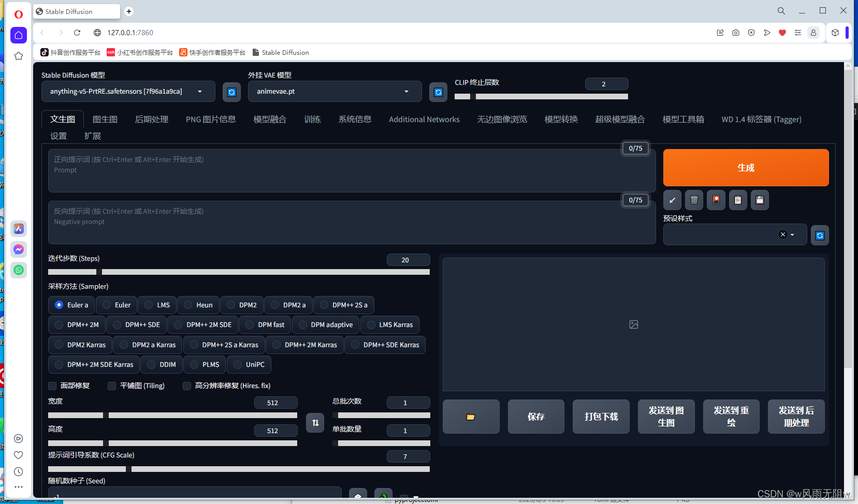858x504 pixels.
Task: Click the heart icon in address bar
Action: (x=782, y=33)
